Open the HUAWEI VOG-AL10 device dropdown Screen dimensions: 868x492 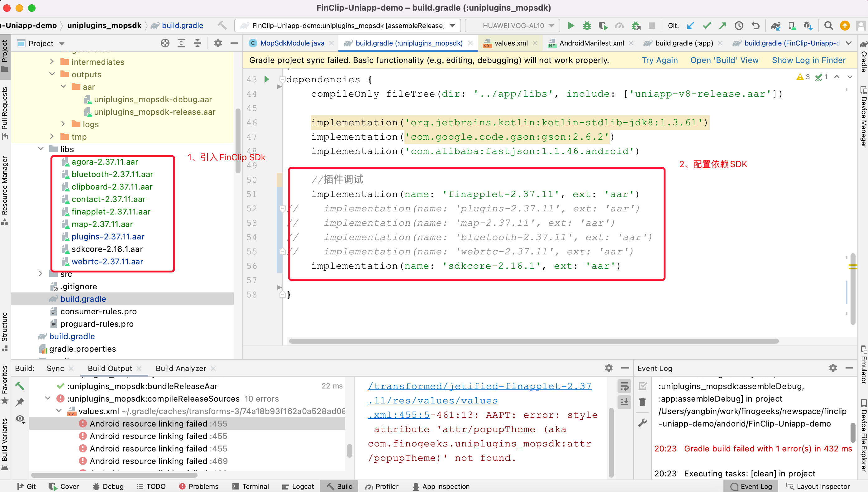[513, 26]
